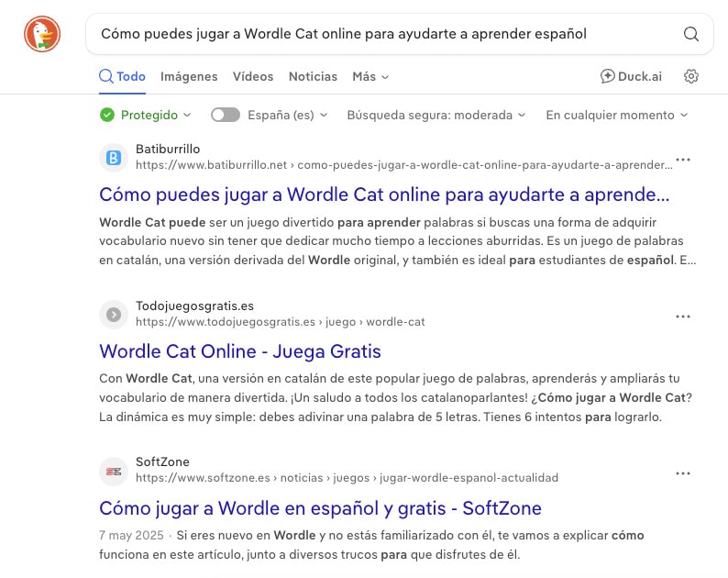The image size is (728, 578).
Task: Open more options for Todojuegosgratis result
Action: coord(682,317)
